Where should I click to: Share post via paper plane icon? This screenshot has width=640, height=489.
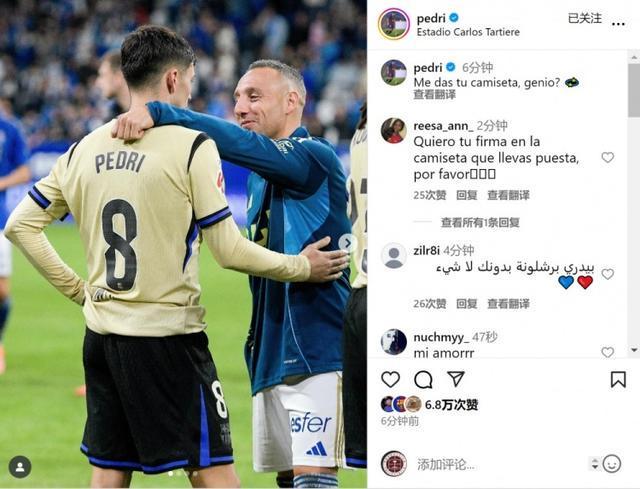[x=456, y=379]
